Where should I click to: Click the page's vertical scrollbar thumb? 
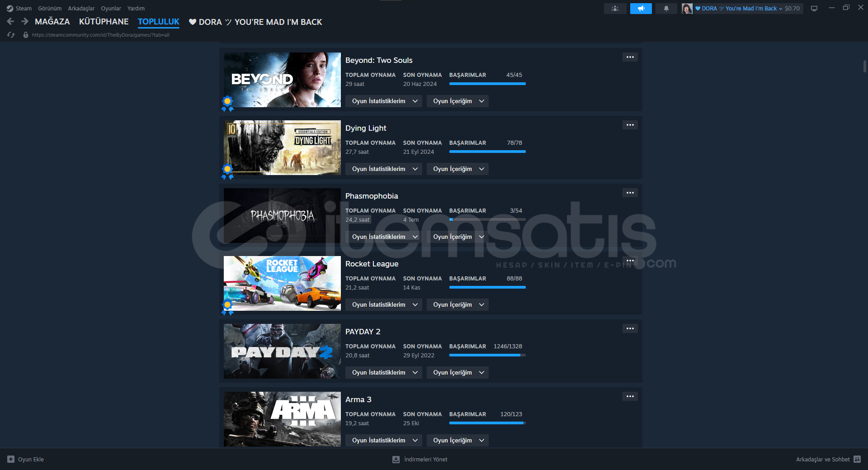864,66
